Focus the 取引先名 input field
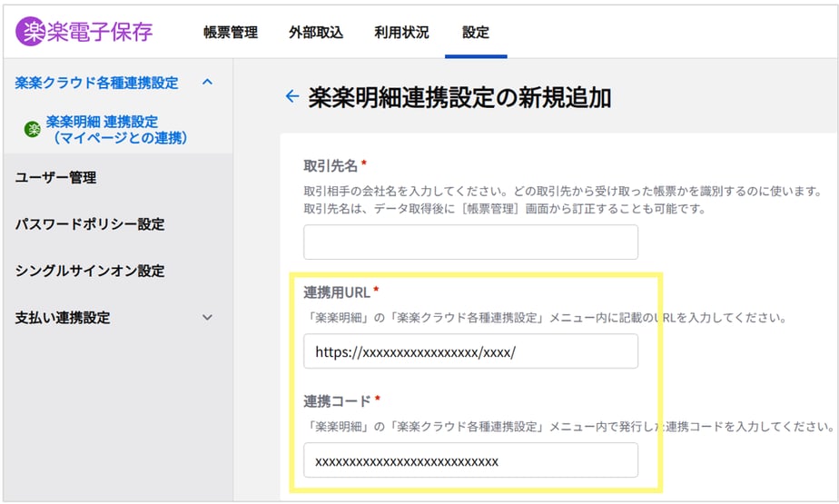The height and width of the screenshot is (504, 839). click(471, 242)
